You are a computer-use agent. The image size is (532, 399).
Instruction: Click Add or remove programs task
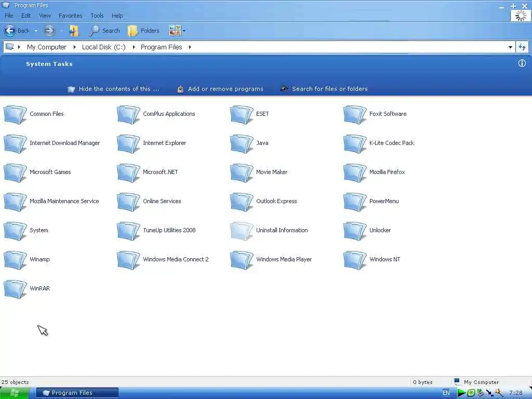(220, 89)
